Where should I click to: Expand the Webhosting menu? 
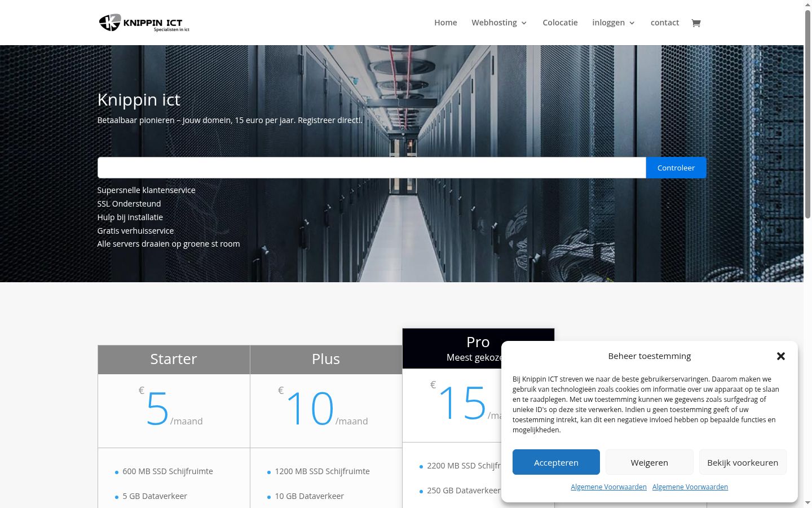coord(499,23)
